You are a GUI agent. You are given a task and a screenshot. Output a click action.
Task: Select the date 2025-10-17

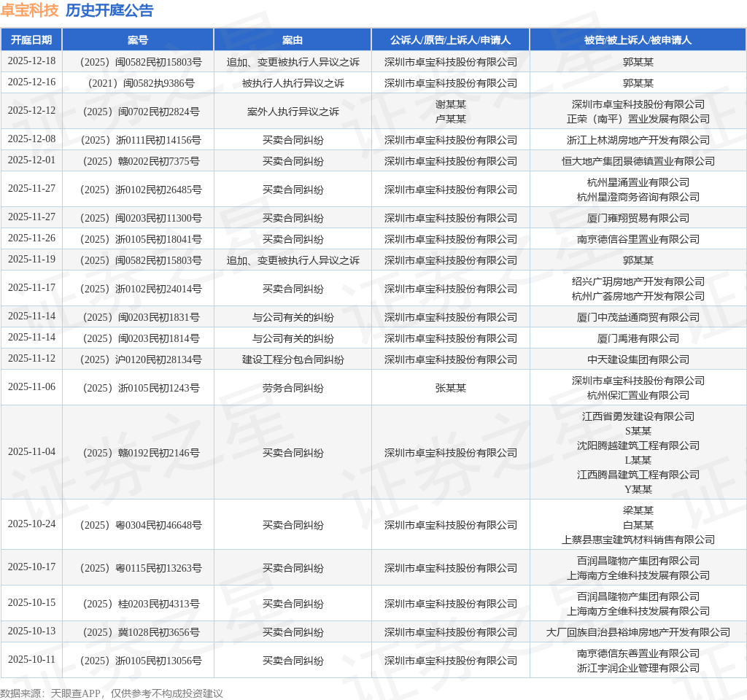point(31,567)
